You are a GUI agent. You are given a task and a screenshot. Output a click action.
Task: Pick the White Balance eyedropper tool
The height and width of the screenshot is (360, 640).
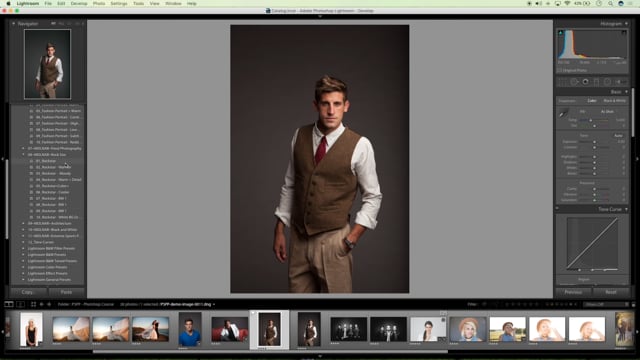pyautogui.click(x=564, y=114)
